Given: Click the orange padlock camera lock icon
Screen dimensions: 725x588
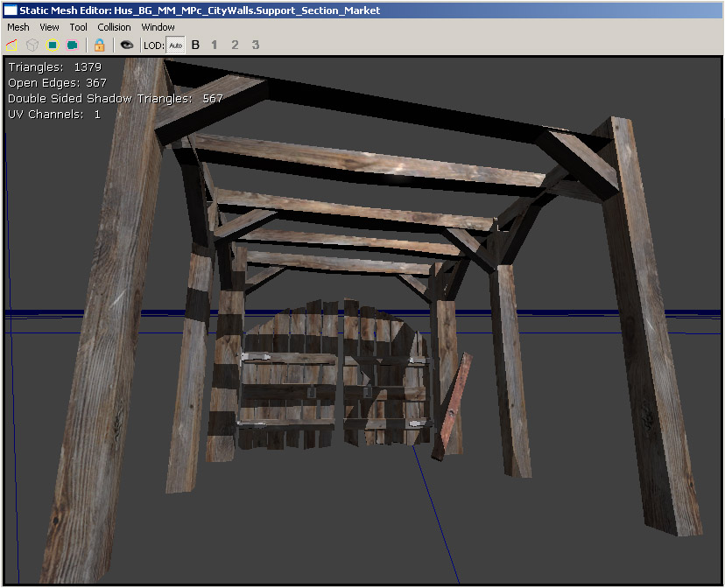Looking at the screenshot, I should coord(99,45).
